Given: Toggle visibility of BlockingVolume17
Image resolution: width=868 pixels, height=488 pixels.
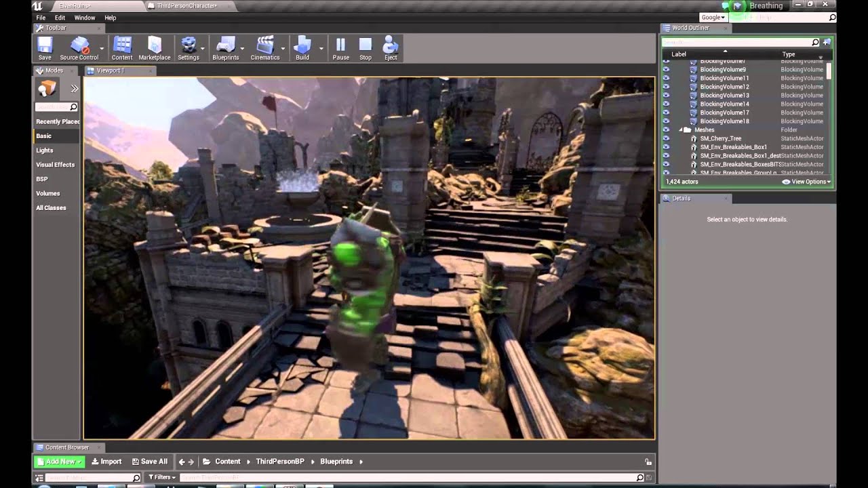Looking at the screenshot, I should pyautogui.click(x=666, y=113).
